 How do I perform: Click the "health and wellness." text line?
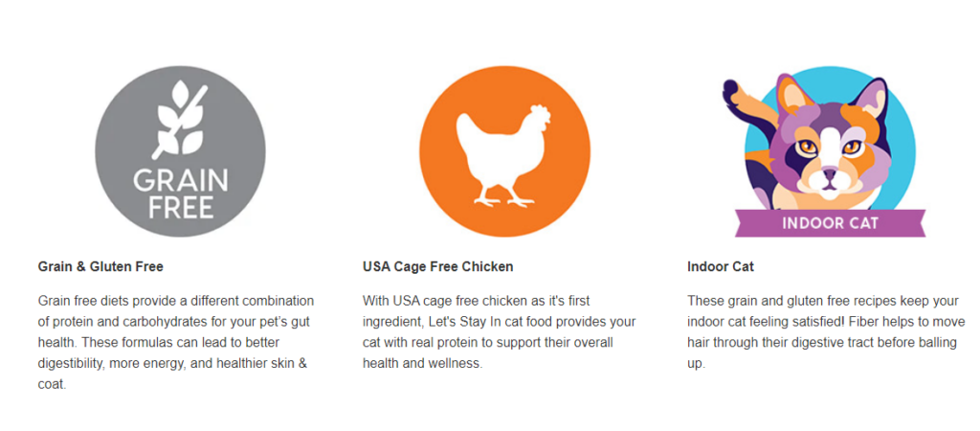[422, 364]
